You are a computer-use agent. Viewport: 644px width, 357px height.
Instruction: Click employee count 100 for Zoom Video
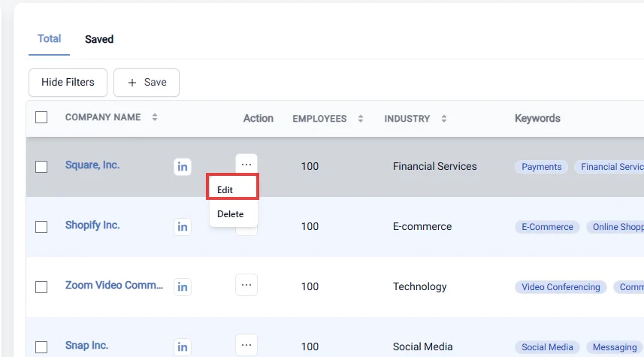(310, 286)
